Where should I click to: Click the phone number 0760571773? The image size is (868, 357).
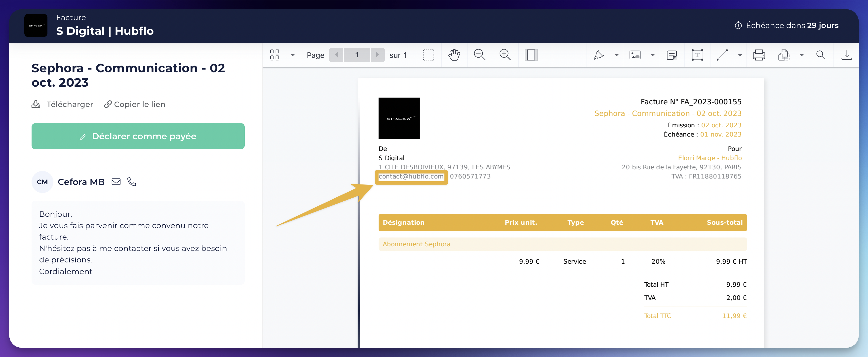coord(470,177)
